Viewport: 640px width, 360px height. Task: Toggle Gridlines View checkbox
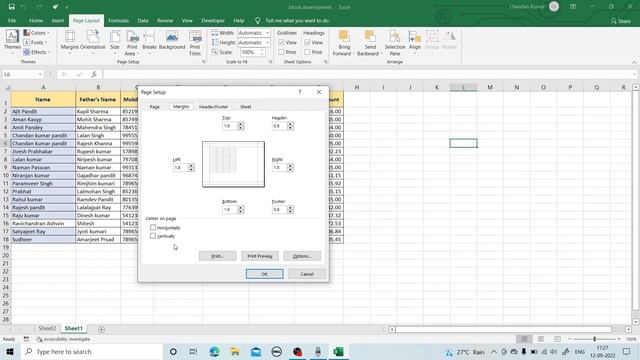(x=281, y=42)
